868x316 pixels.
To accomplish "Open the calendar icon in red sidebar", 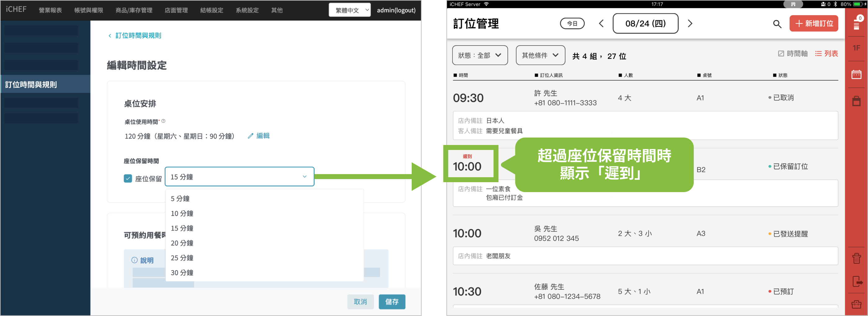I will click(856, 74).
